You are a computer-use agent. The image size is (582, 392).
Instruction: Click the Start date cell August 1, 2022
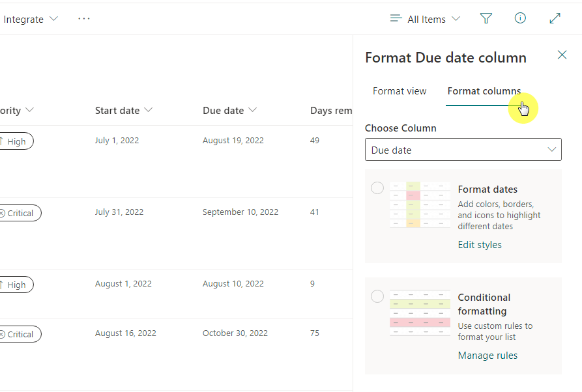123,284
